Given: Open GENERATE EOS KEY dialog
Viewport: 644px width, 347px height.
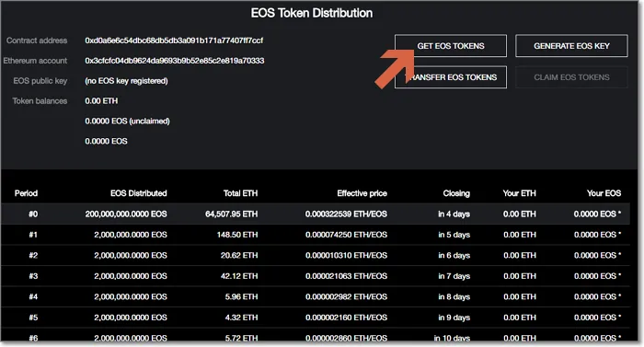Looking at the screenshot, I should pyautogui.click(x=571, y=46).
